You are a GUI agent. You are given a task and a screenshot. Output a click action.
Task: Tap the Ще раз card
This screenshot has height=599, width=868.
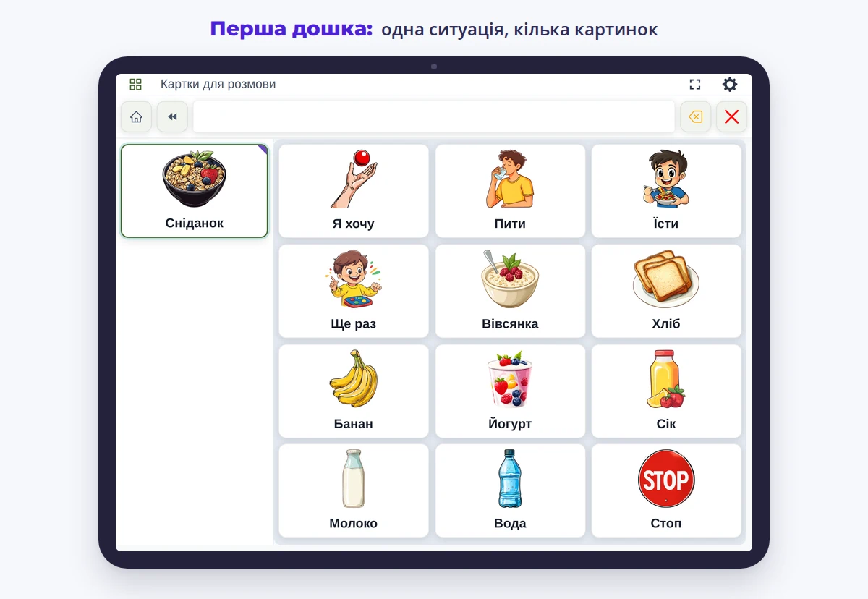pos(354,291)
